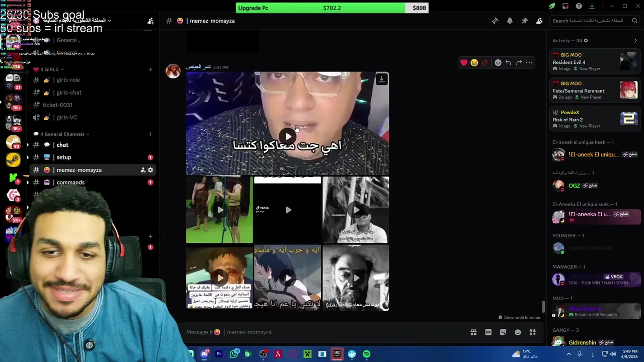Open the GIF picker

tap(488, 332)
